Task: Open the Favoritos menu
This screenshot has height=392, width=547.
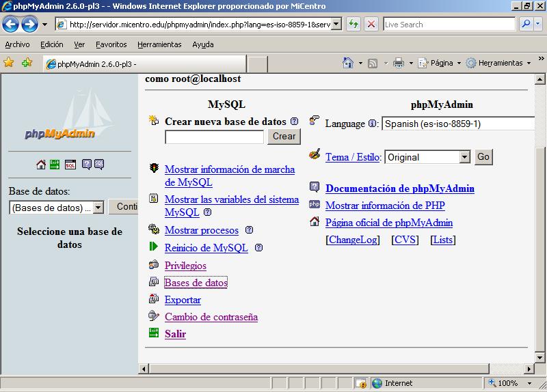Action: (111, 44)
